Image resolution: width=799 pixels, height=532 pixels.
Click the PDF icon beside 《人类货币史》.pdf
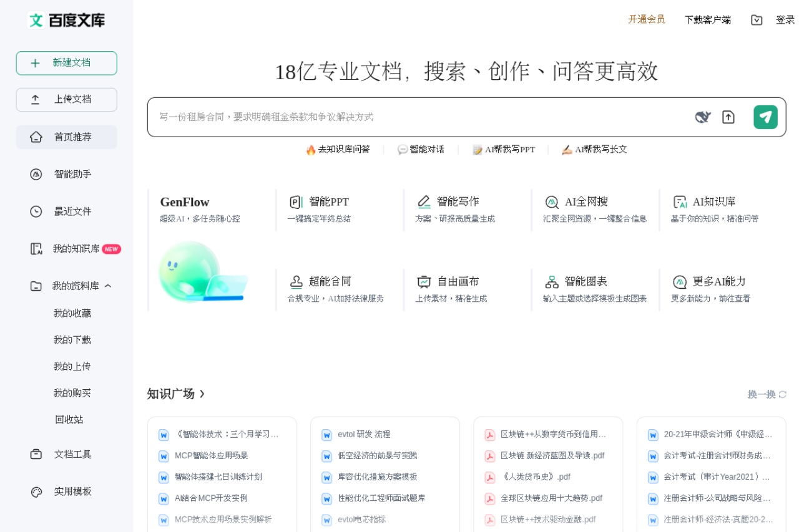click(x=490, y=477)
